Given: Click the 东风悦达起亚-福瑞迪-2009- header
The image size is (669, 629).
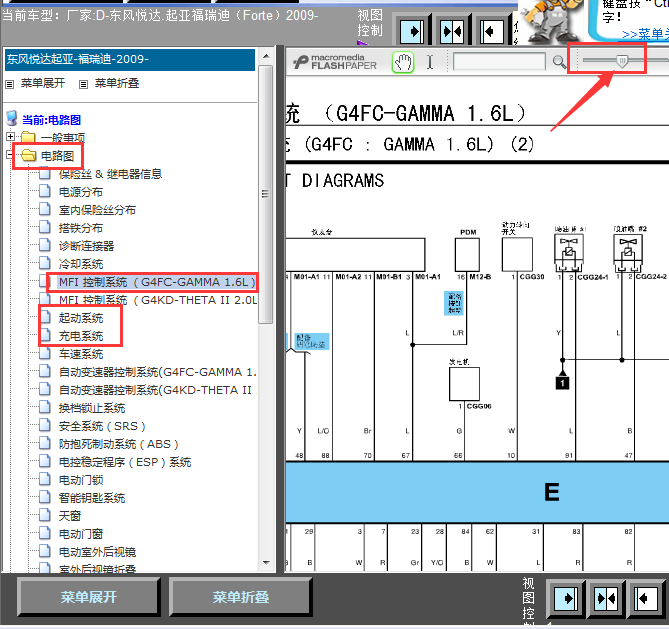Looking at the screenshot, I should coord(130,59).
